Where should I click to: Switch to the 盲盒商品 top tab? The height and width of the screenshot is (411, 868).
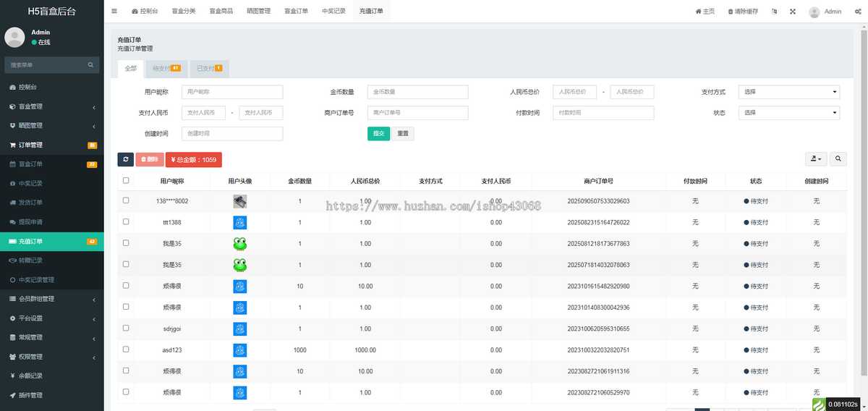(x=221, y=12)
